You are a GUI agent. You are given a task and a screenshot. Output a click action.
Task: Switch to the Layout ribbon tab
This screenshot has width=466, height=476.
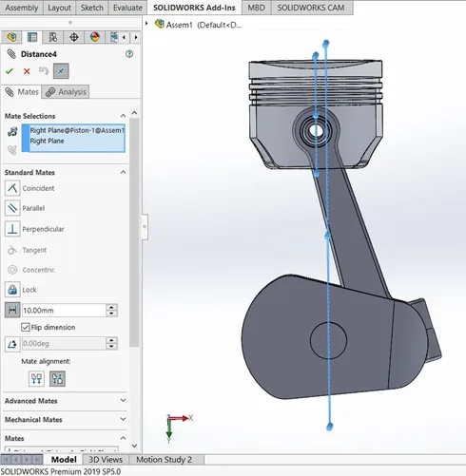59,8
